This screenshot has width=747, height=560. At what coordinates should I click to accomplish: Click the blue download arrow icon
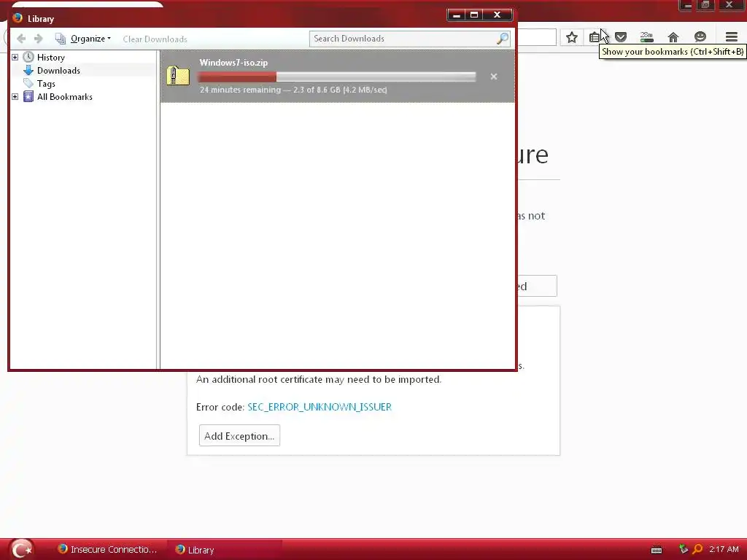point(28,71)
